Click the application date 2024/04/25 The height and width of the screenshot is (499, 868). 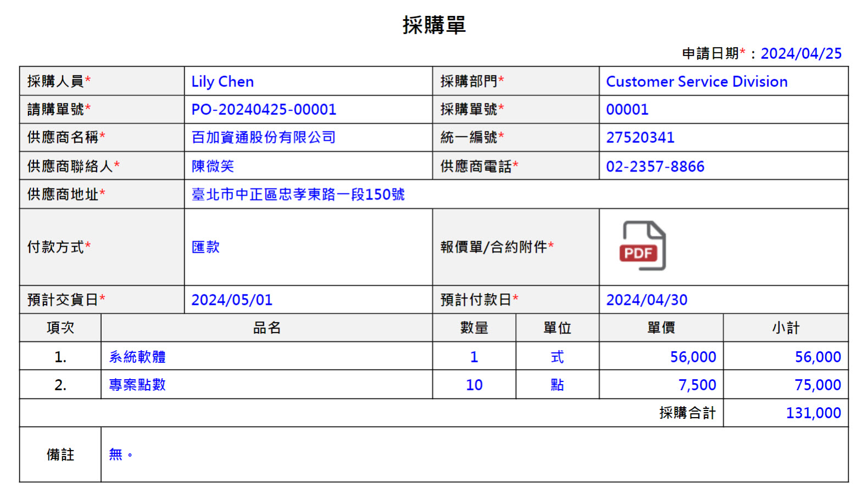point(800,53)
